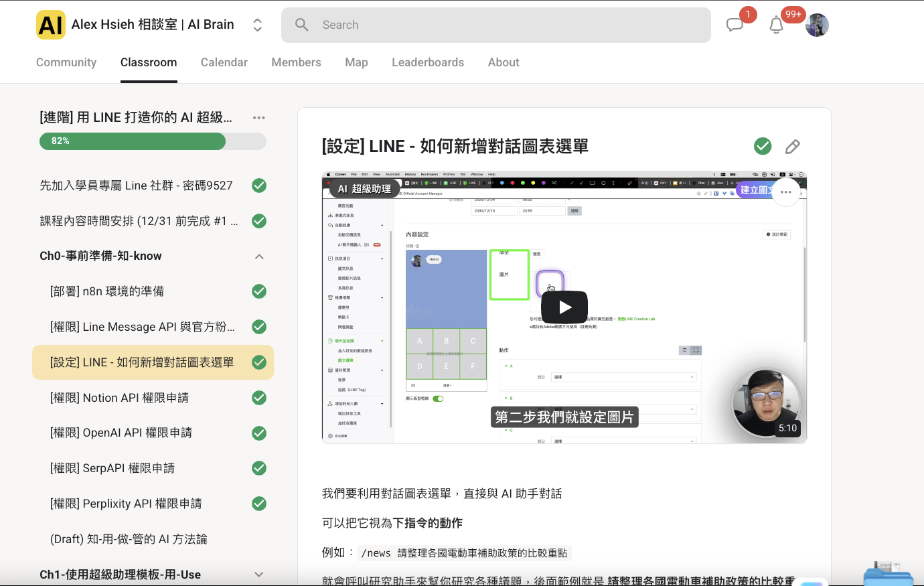The image size is (924, 586).
Task: Click the 82% course progress bar
Action: pos(153,141)
